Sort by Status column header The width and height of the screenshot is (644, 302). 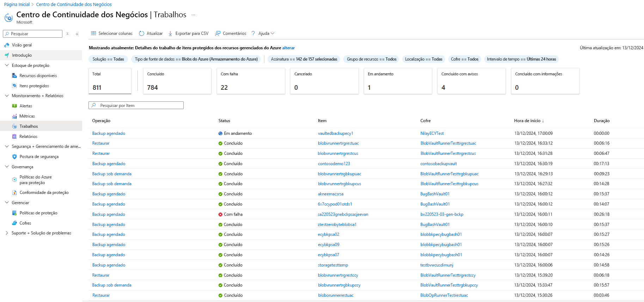pyautogui.click(x=224, y=121)
